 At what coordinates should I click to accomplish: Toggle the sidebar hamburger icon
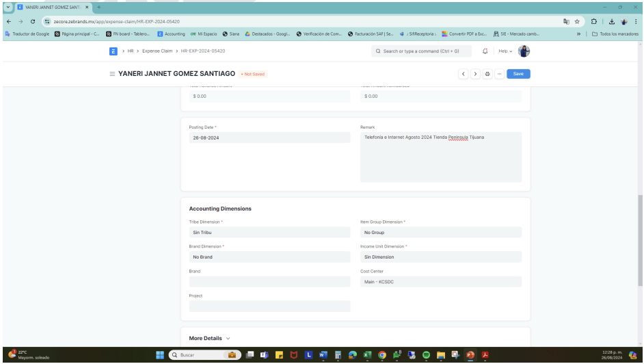pyautogui.click(x=112, y=73)
